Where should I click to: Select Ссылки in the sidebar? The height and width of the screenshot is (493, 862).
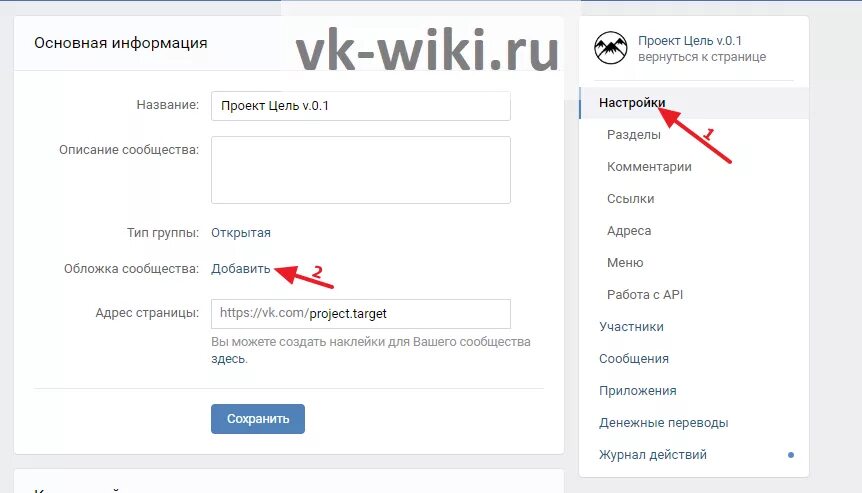630,198
